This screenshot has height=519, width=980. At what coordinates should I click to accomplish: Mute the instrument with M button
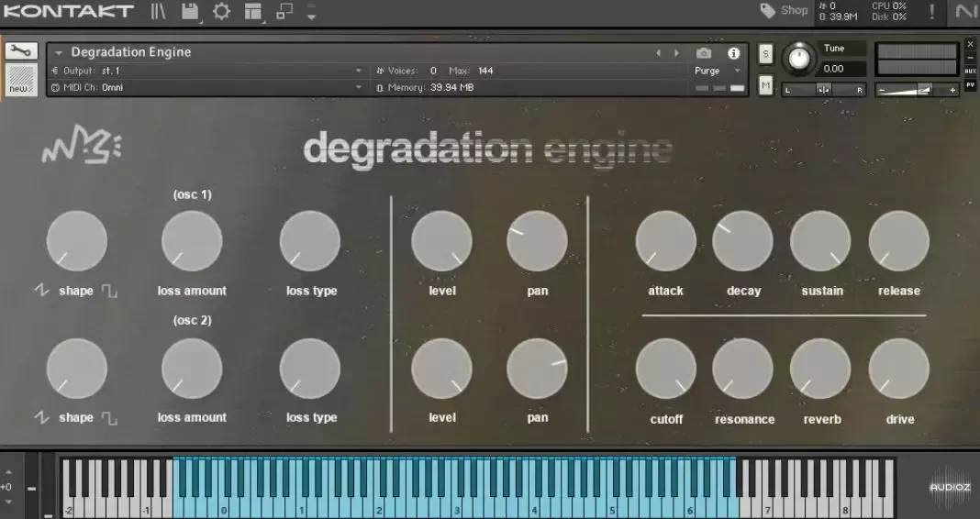point(765,84)
